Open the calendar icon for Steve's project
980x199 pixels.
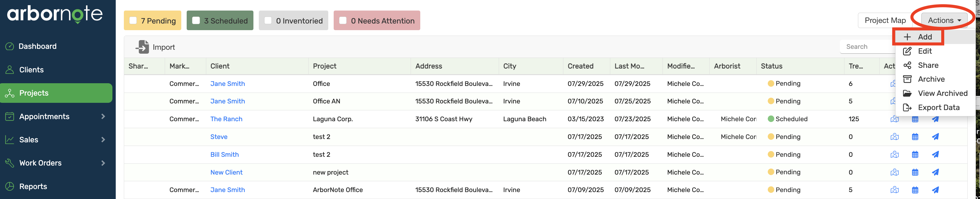(x=915, y=137)
